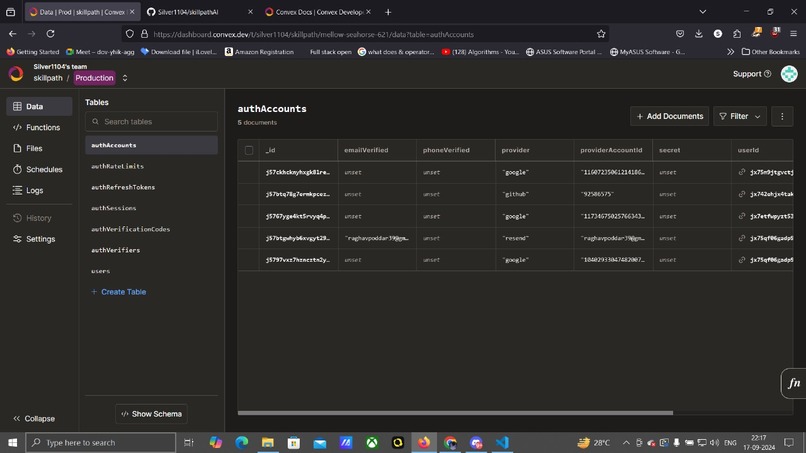
Task: Select the authRateLimits table
Action: (151, 166)
